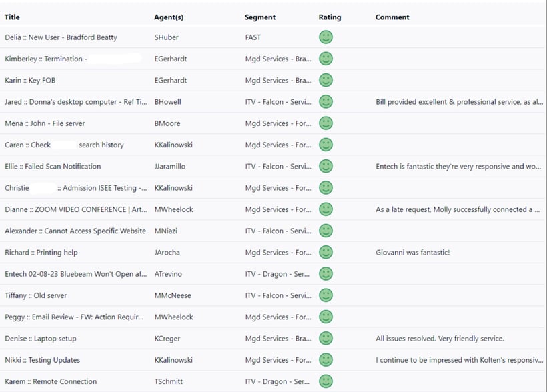Click rating smiley in Ellie Failed Scan row
The width and height of the screenshot is (547, 392).
pos(326,167)
